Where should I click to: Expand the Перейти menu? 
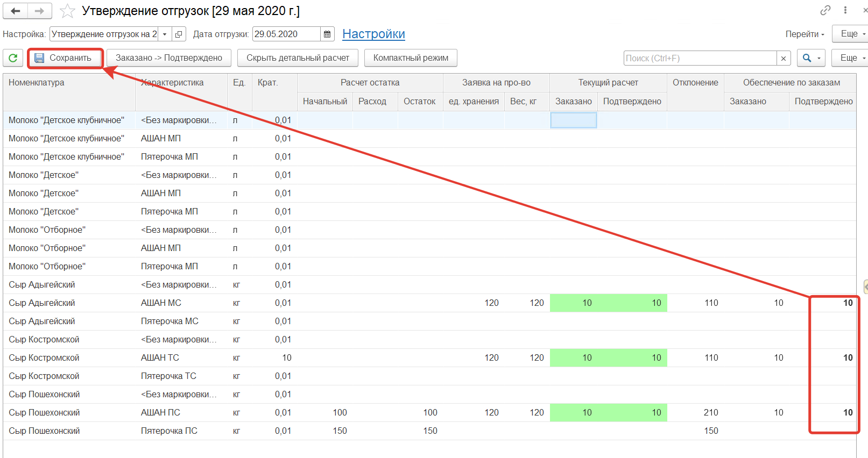click(805, 34)
